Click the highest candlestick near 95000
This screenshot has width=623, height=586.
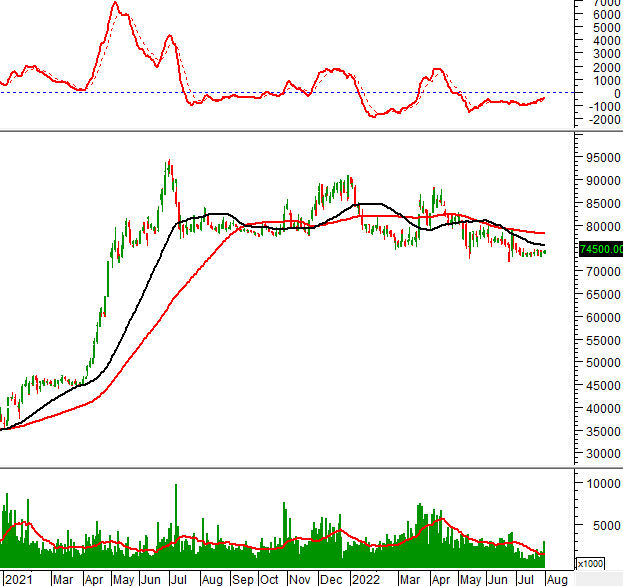click(169, 161)
